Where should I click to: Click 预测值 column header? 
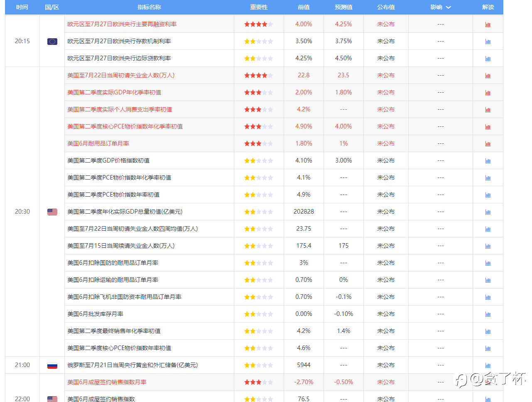tap(343, 7)
